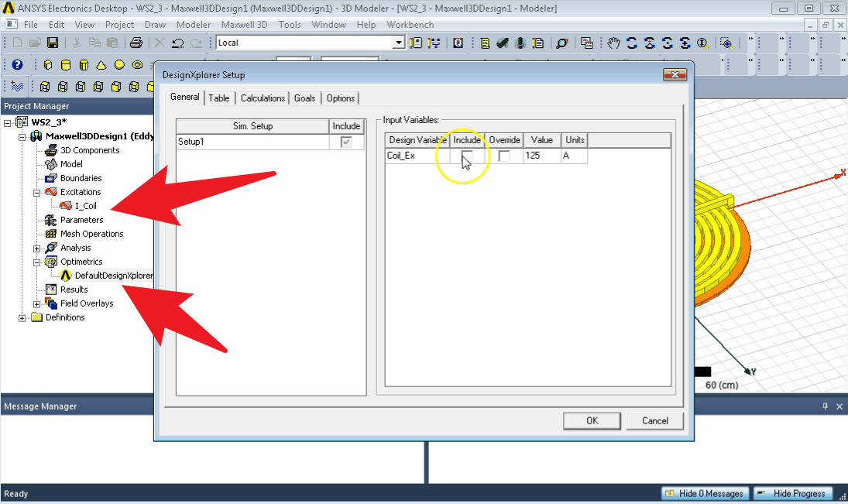The height and width of the screenshot is (504, 848).
Task: Switch to the Calculations tab
Action: [x=263, y=98]
